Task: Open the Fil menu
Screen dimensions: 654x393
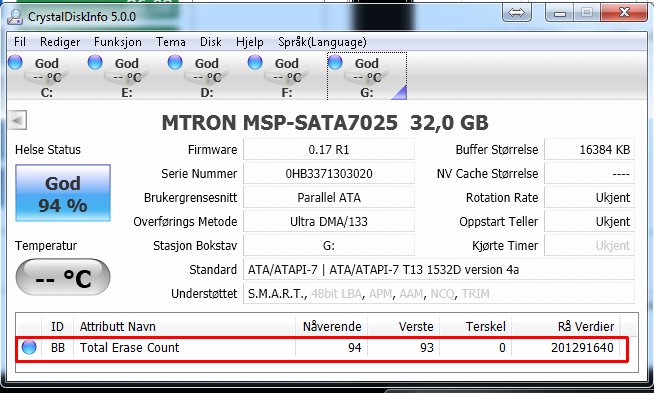Action: point(20,42)
